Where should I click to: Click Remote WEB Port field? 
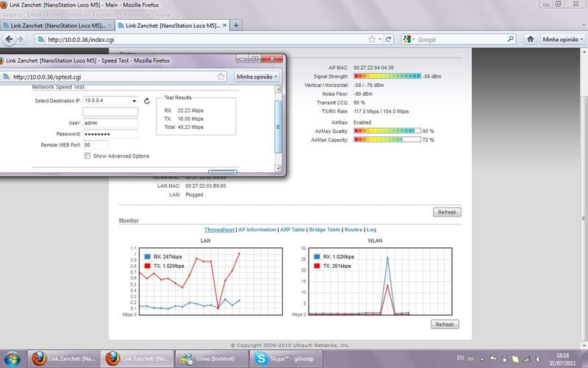96,145
